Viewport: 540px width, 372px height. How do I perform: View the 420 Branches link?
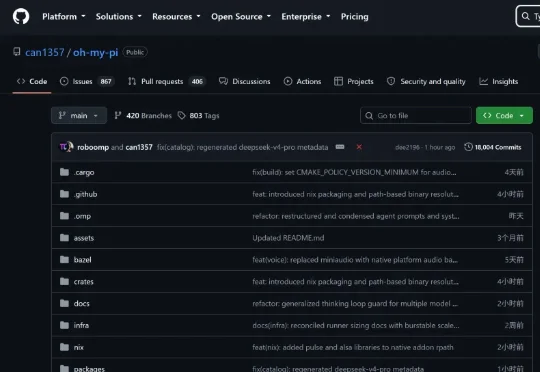coord(143,115)
